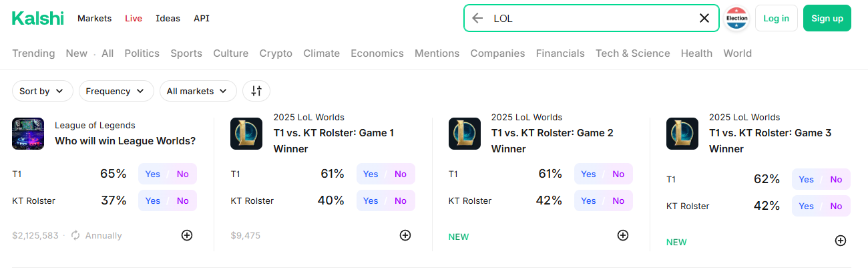Switch to the Sports category tab
The width and height of the screenshot is (868, 276).
pos(186,53)
